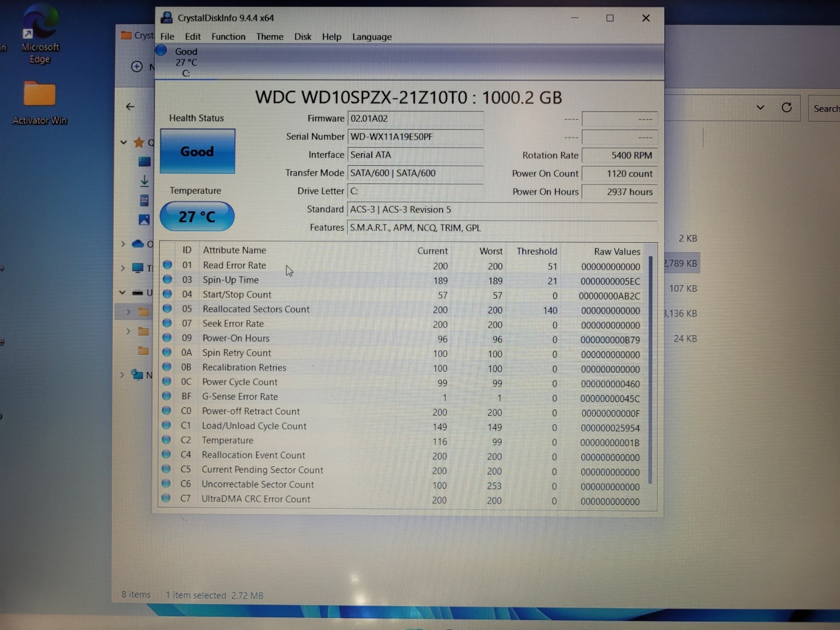Minimize the CrystalDiskInfo window
Image resolution: width=840 pixels, height=630 pixels.
[x=575, y=18]
